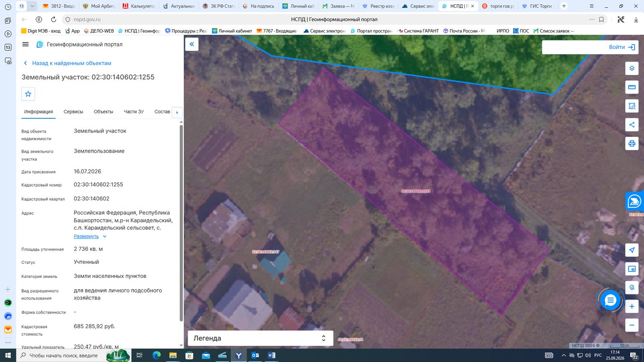
Task: Open the hamburger menu of the portal
Action: point(25,44)
